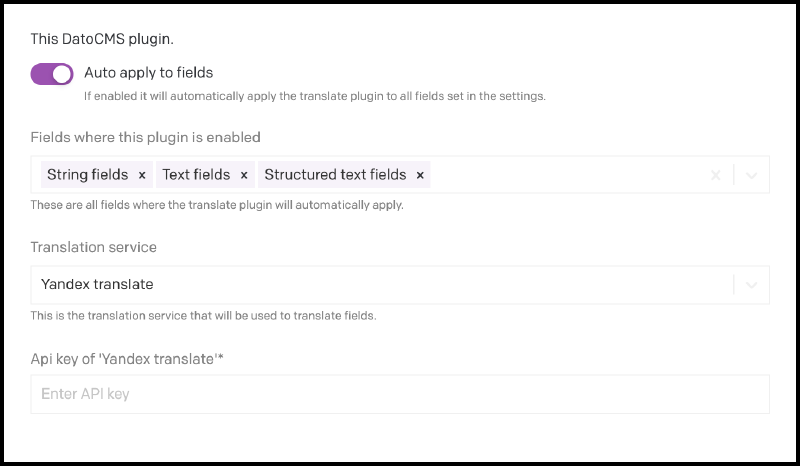Remove the Text fields tag
This screenshot has height=466, width=800.
243,175
